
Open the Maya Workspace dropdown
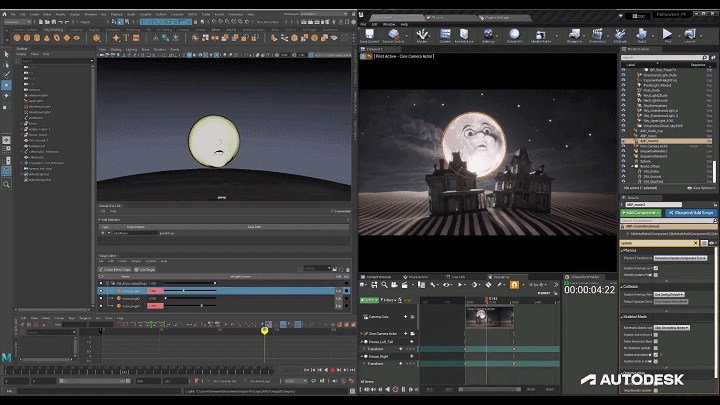(324, 14)
